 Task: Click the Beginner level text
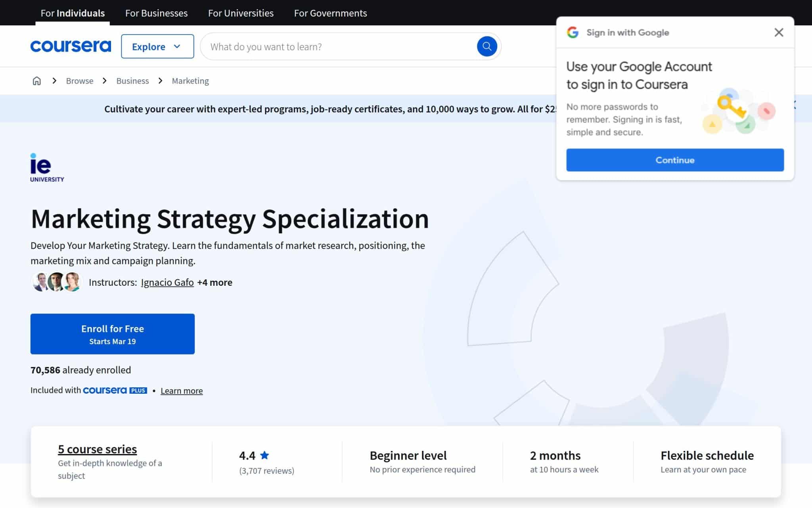pos(408,455)
